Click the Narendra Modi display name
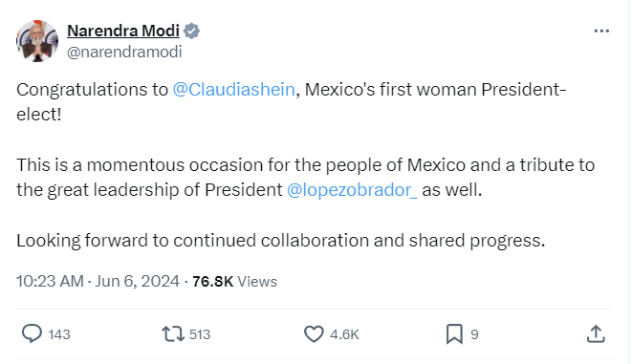This screenshot has width=632, height=364. (123, 31)
